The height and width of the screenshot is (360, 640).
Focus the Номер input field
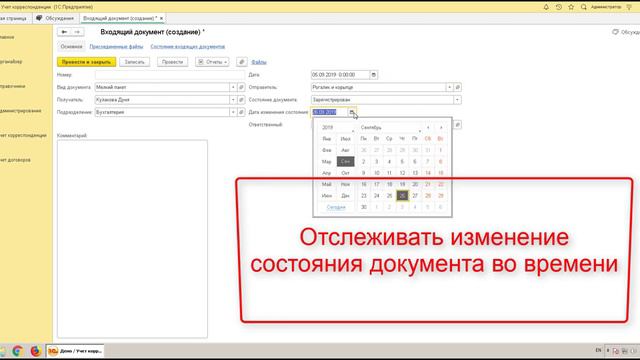[x=170, y=75]
